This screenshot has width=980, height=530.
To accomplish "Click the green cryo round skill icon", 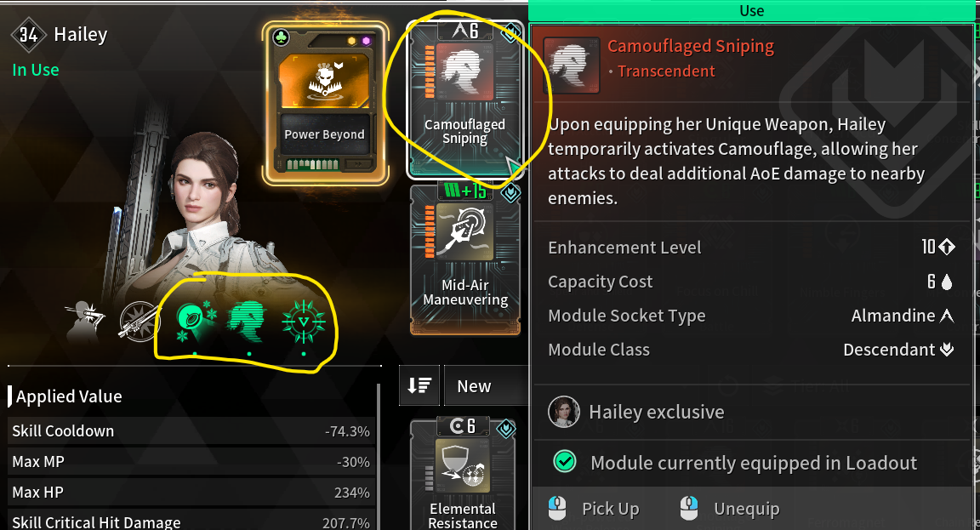I will click(x=196, y=320).
